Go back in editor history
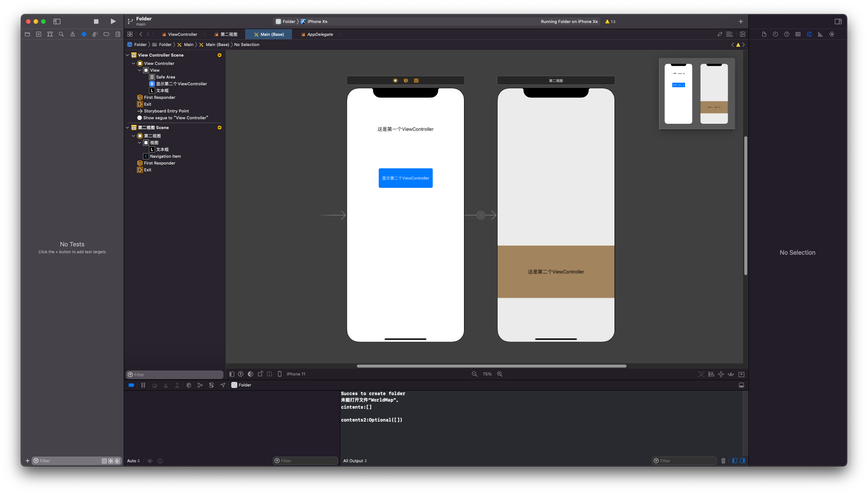The image size is (868, 494). (141, 34)
